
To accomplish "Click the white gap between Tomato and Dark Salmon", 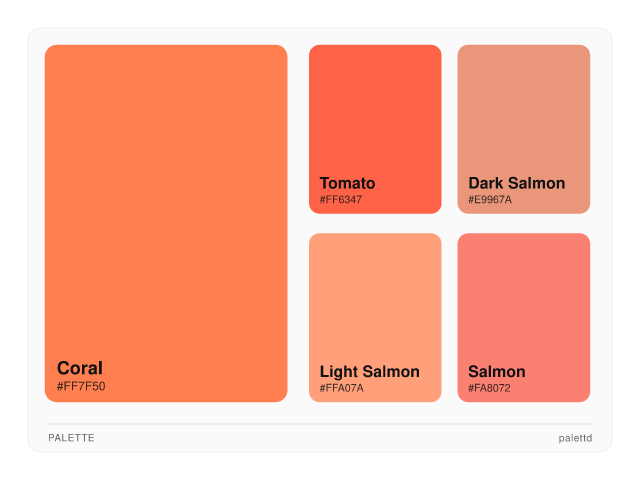I will click(x=449, y=129).
